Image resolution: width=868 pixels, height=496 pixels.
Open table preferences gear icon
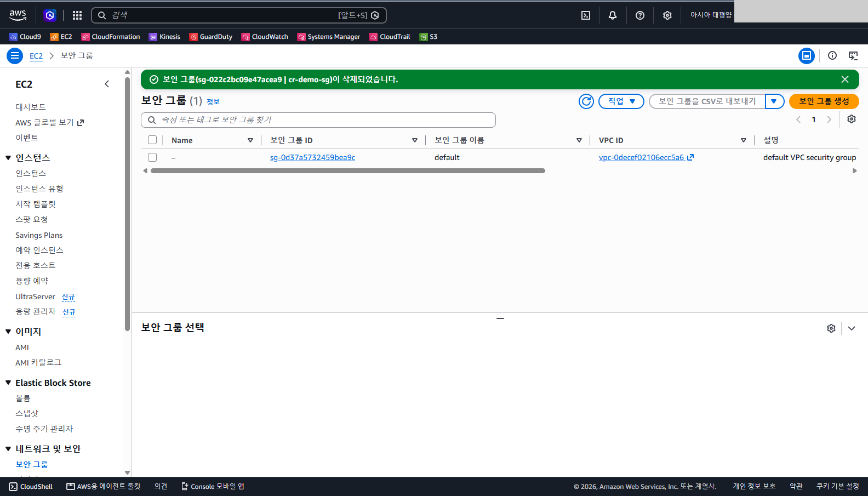[852, 119]
